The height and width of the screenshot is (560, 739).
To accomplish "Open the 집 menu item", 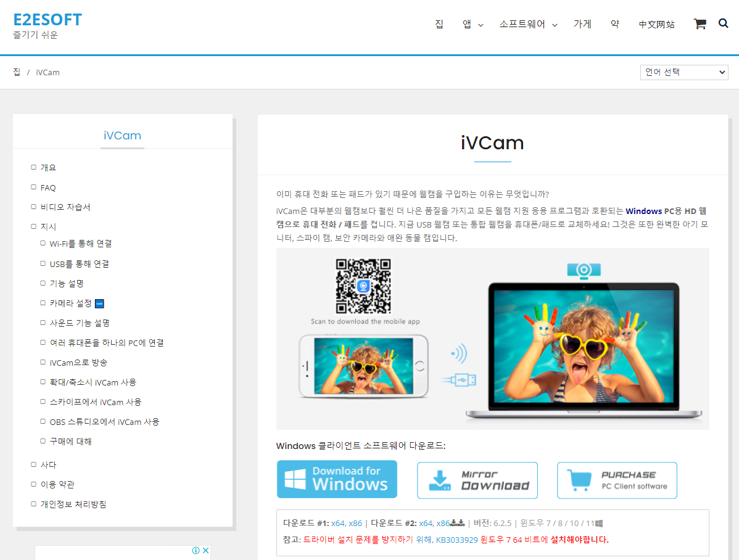I will [x=439, y=24].
